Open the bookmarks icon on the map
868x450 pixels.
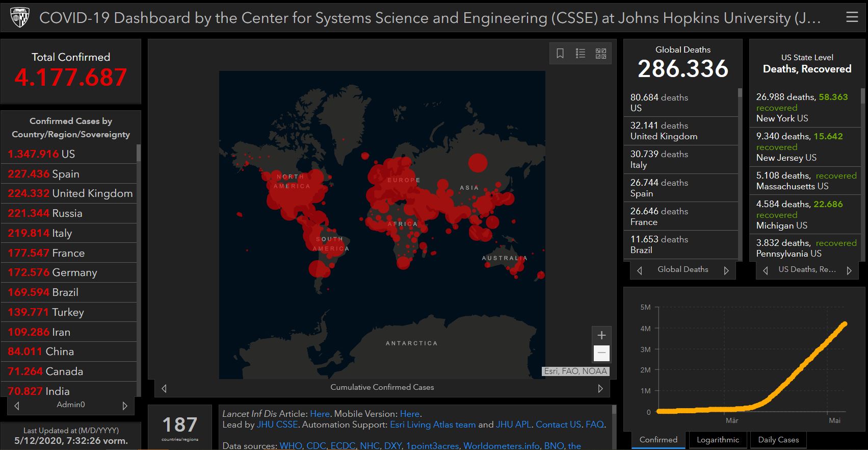pos(560,54)
